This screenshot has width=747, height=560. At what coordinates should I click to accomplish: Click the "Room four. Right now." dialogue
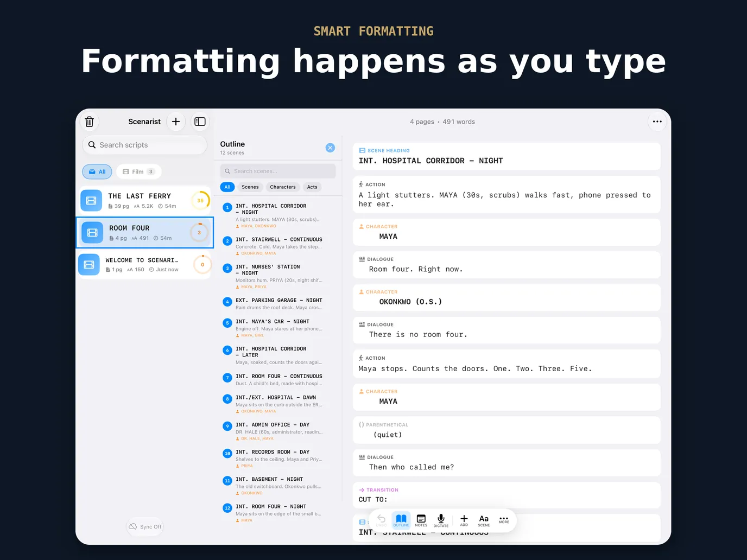coord(416,269)
